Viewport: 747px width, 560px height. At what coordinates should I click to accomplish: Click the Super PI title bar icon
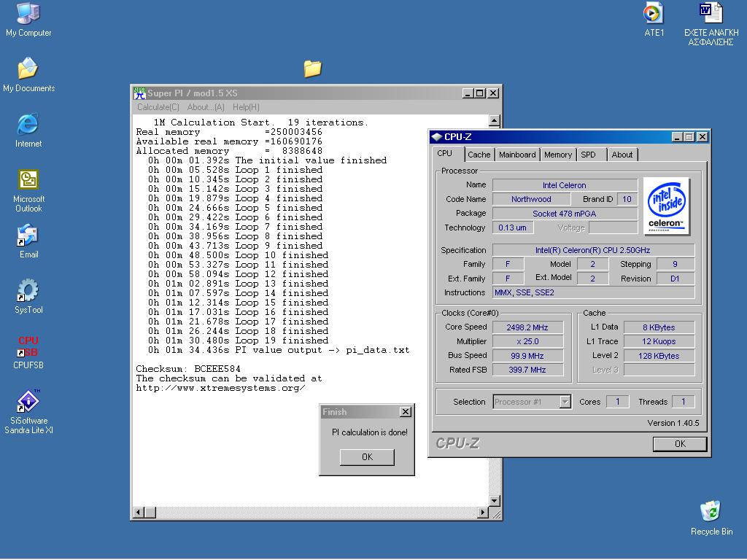(x=139, y=93)
